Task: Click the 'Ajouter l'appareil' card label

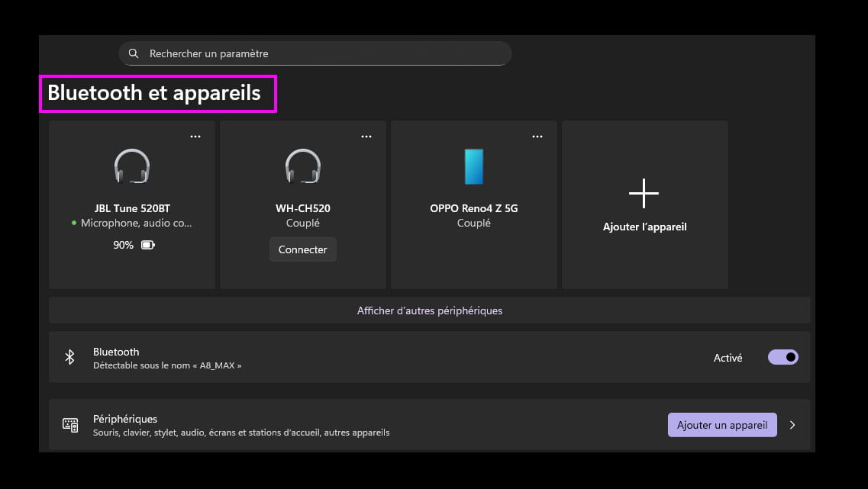Action: [644, 227]
